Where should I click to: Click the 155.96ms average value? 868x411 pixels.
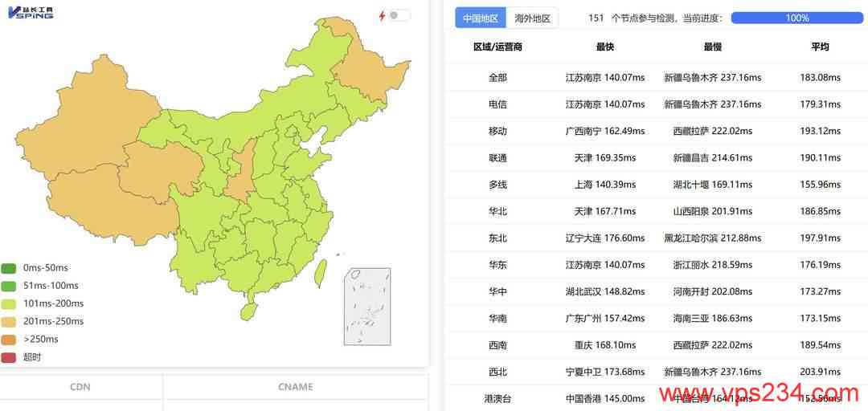[x=820, y=185]
